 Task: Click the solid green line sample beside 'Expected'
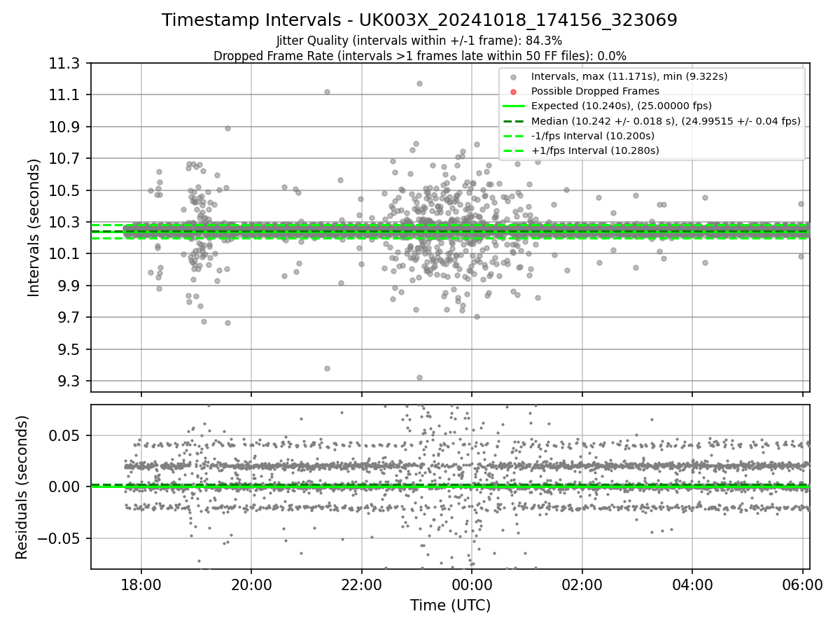513,106
